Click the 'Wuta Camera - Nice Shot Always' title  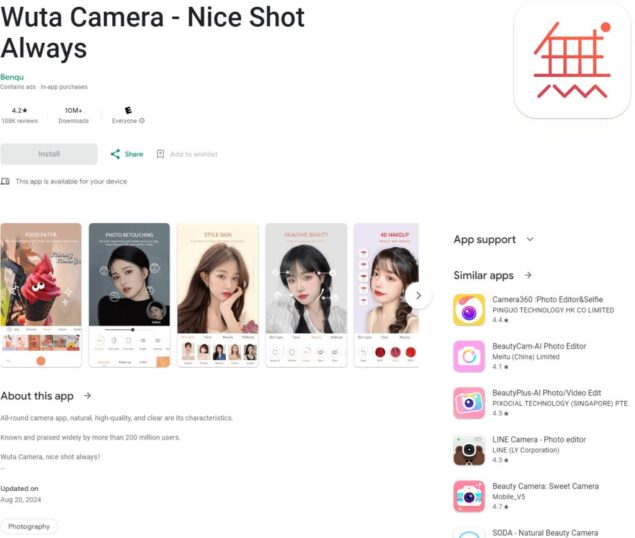[x=152, y=32]
